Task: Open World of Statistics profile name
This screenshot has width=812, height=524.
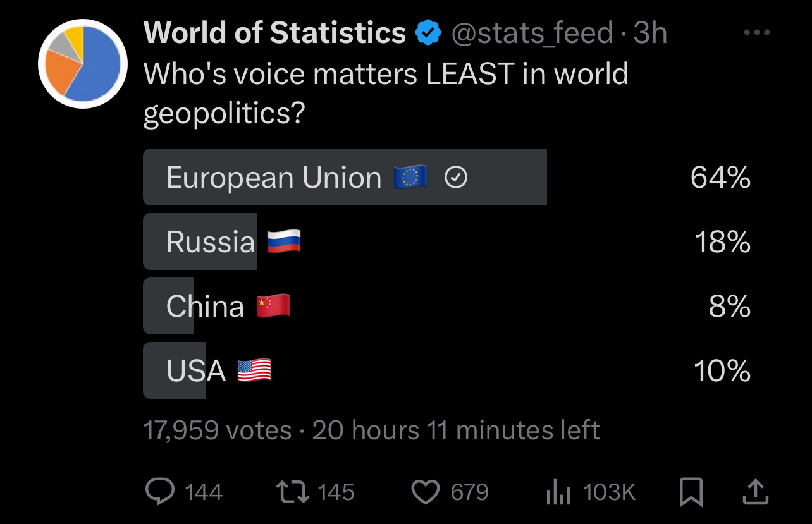Action: (275, 33)
